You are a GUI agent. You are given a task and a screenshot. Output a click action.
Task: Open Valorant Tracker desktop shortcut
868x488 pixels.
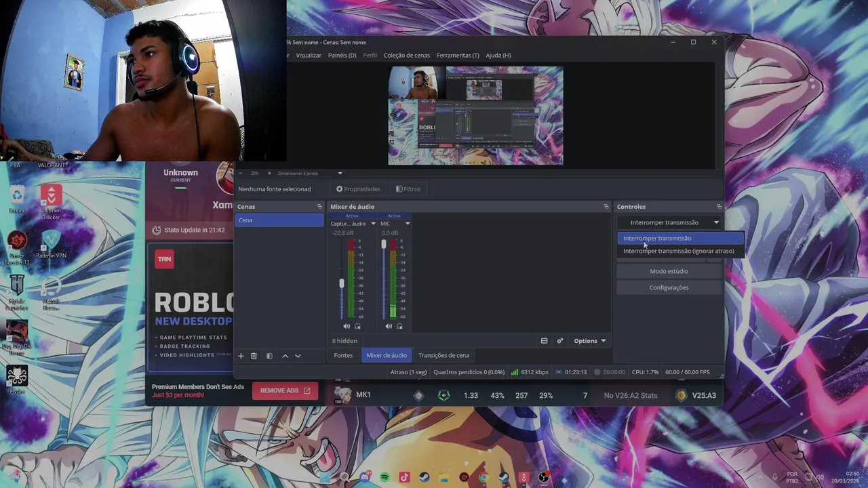[x=51, y=202]
